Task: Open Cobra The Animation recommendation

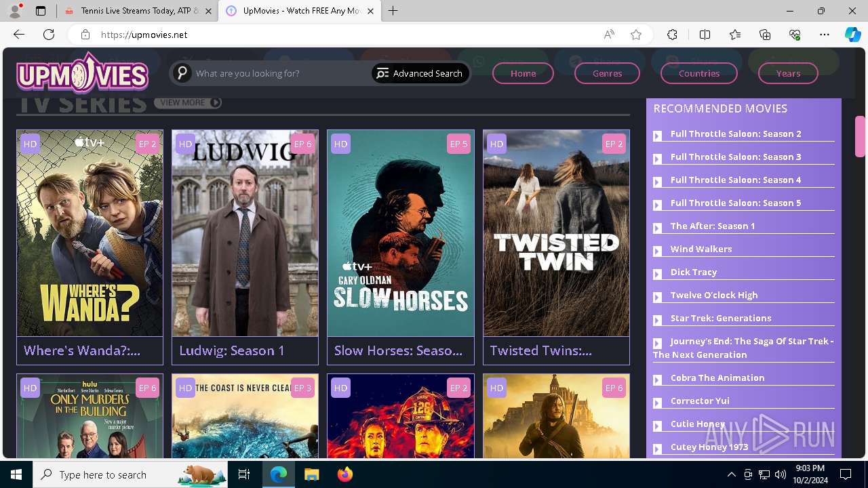Action: click(x=717, y=378)
